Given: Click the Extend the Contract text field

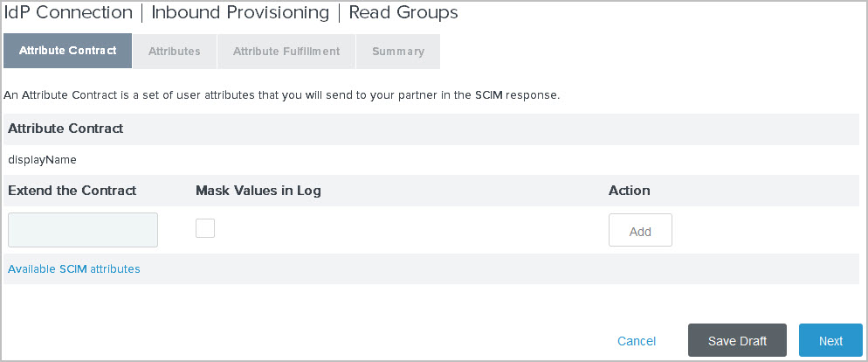Looking at the screenshot, I should 83,230.
